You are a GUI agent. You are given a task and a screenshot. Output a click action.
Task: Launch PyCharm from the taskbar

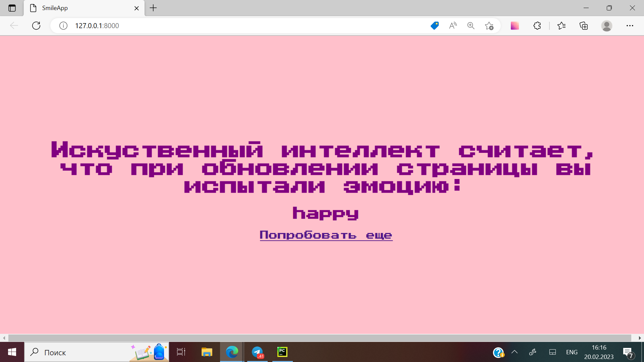point(282,352)
